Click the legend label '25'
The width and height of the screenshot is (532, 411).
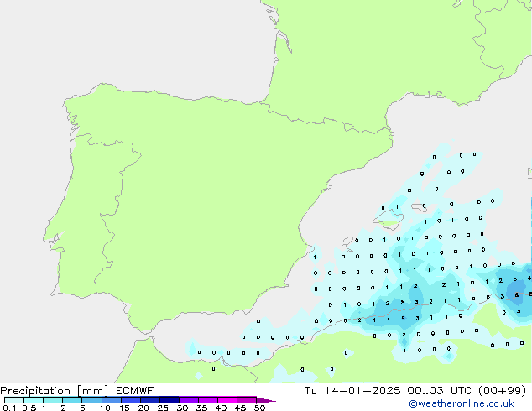pyautogui.click(x=163, y=408)
